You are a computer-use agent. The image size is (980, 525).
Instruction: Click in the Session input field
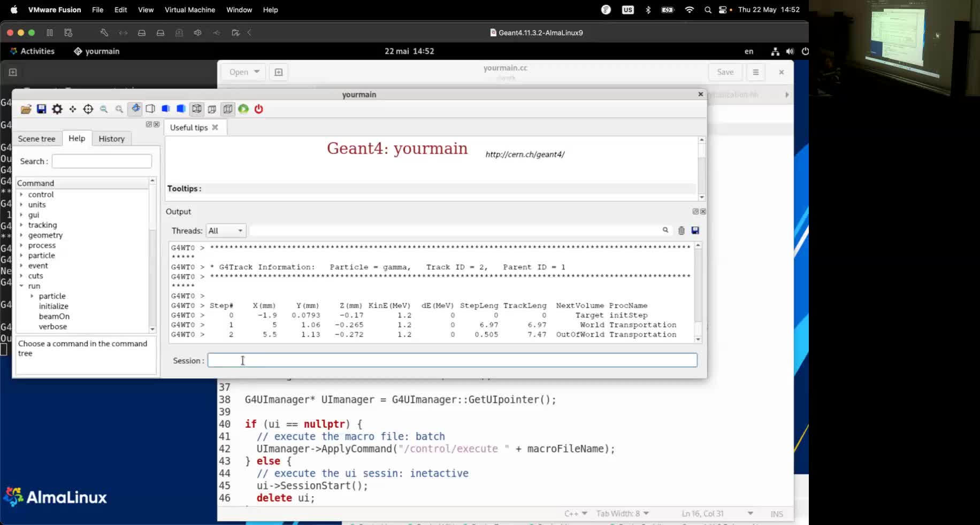pos(452,360)
